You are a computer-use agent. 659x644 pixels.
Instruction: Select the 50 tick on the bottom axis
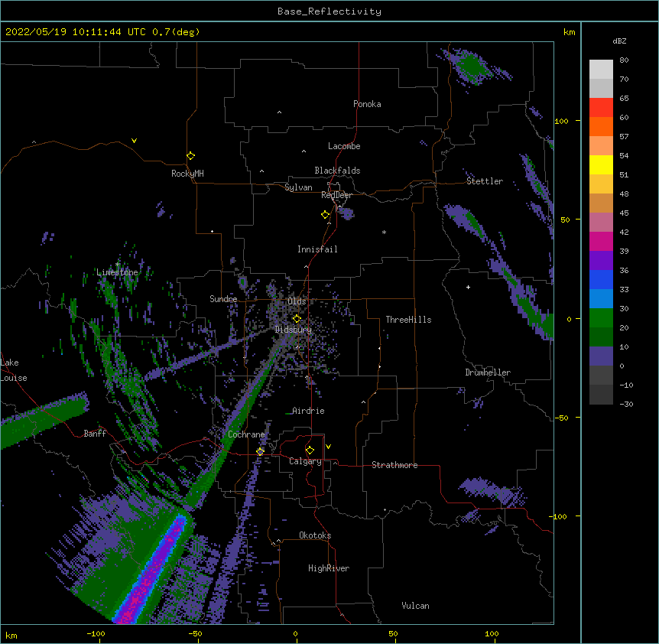click(393, 633)
